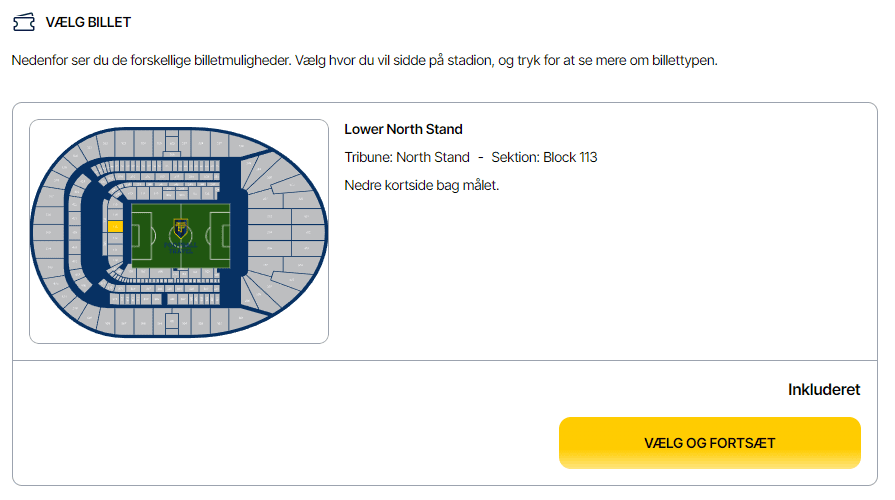
Task: Select the right goal area on pitch
Action: [x=220, y=235]
